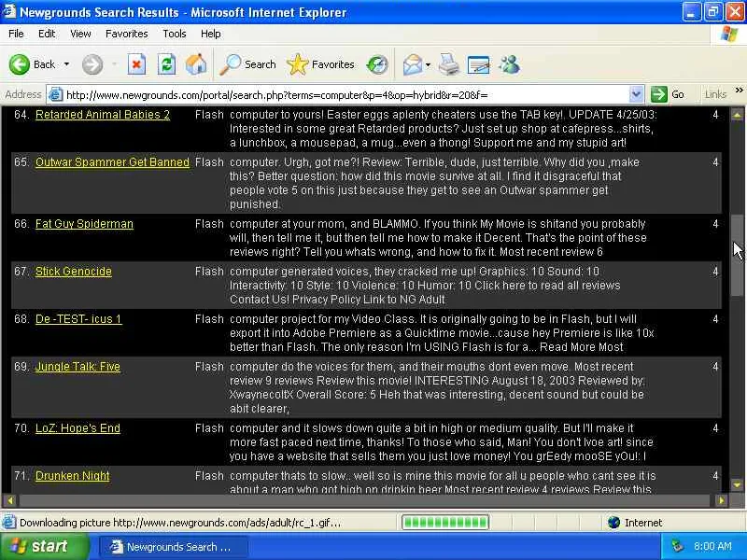Screen dimensions: 747x560
Task: Click the Forward arrow icon
Action: 92,64
